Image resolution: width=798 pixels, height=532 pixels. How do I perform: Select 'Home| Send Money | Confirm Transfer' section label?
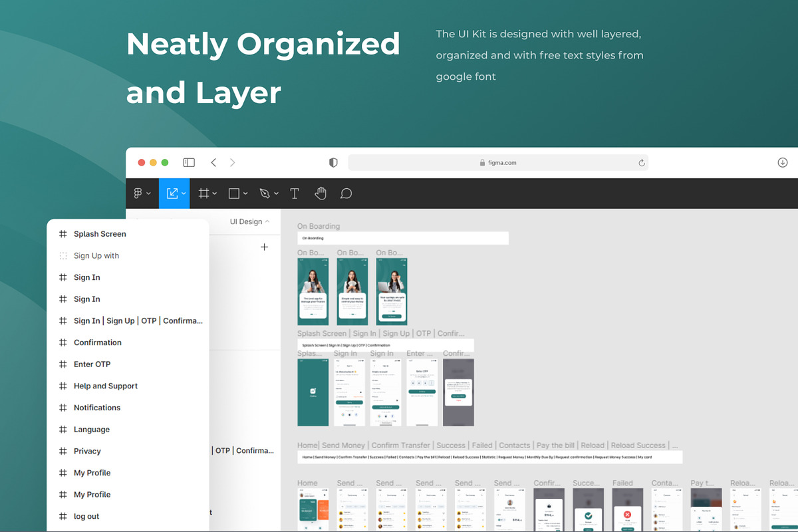tap(488, 445)
